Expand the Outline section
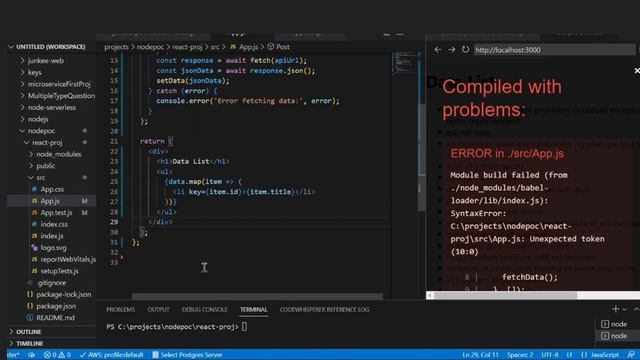Viewport: 640px width, 360px height. [x=29, y=332]
